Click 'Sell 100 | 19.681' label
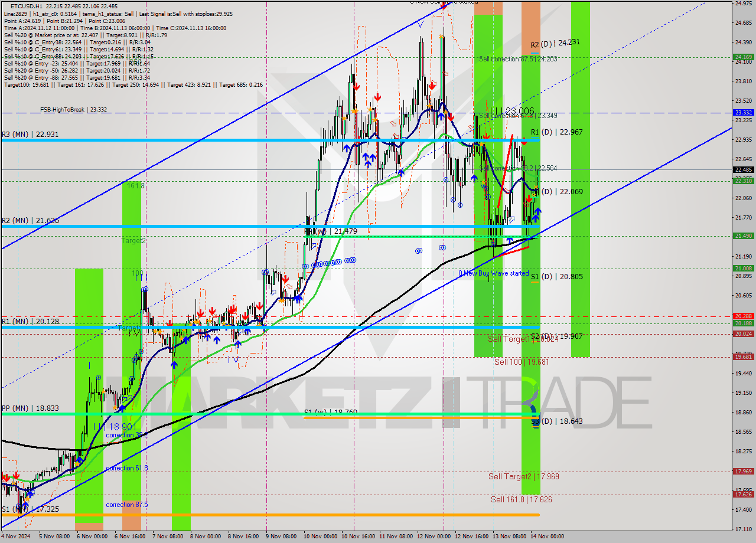Viewport: 756px width, 543px height. pos(522,362)
